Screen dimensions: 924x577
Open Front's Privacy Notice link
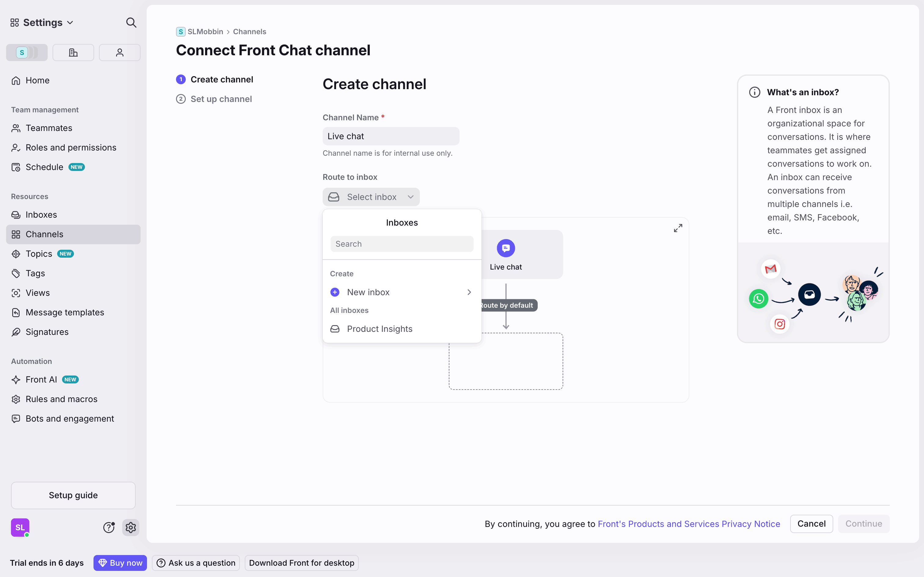pyautogui.click(x=688, y=524)
